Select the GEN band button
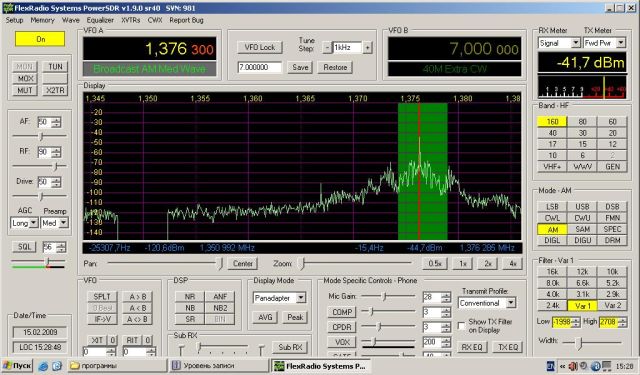640x375 pixels. (x=612, y=166)
